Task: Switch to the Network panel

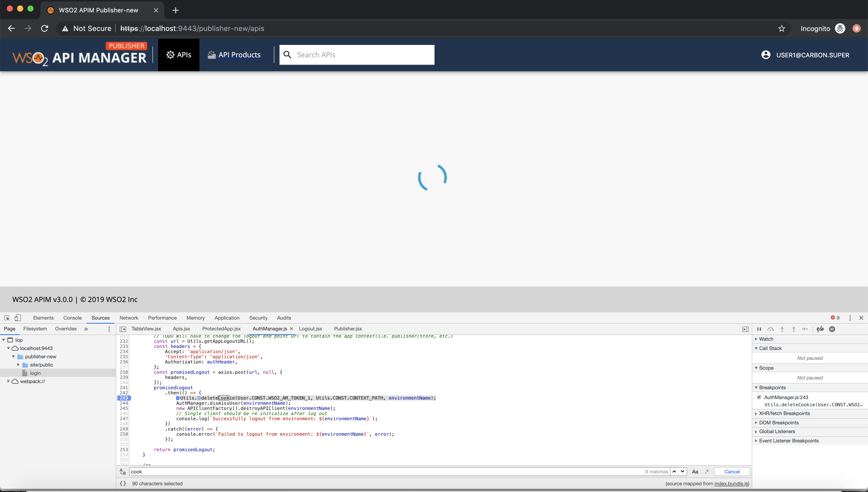Action: 128,318
